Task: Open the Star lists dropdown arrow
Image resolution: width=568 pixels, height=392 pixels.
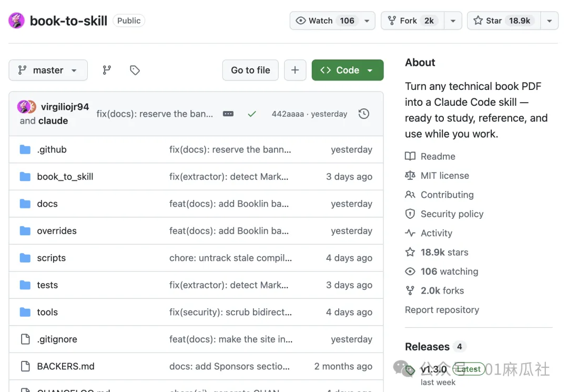Action: (550, 21)
